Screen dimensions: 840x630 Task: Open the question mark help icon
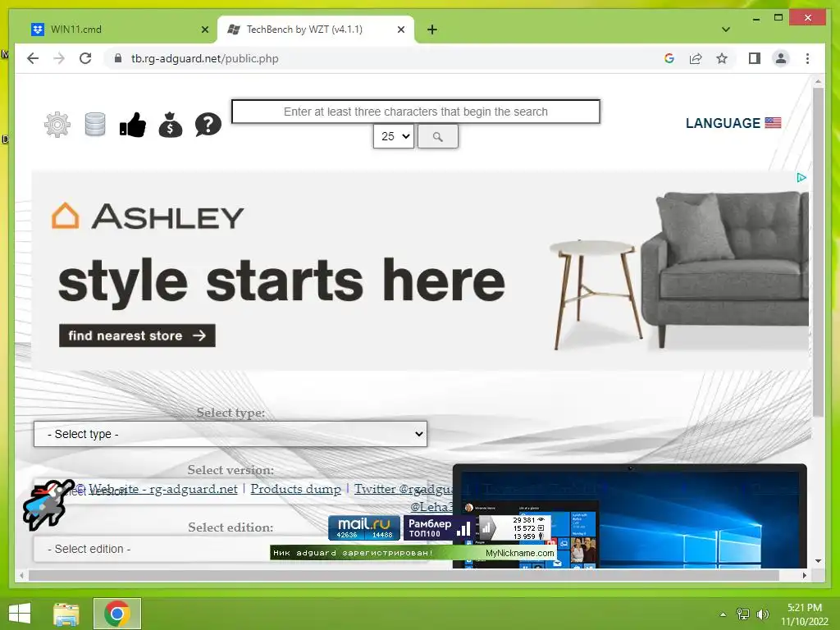pyautogui.click(x=208, y=125)
